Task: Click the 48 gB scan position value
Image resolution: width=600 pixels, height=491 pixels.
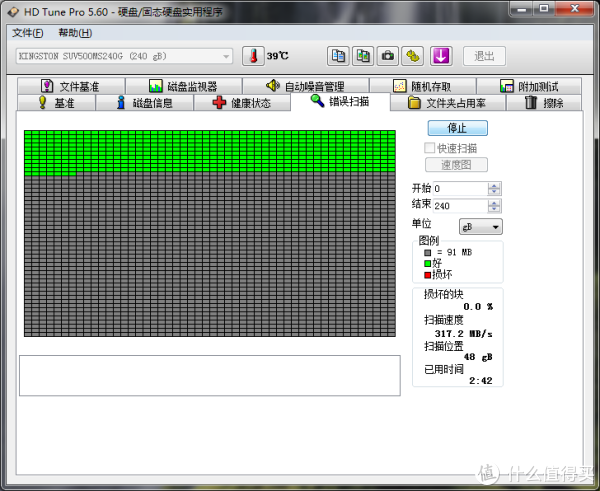Action: point(478,357)
